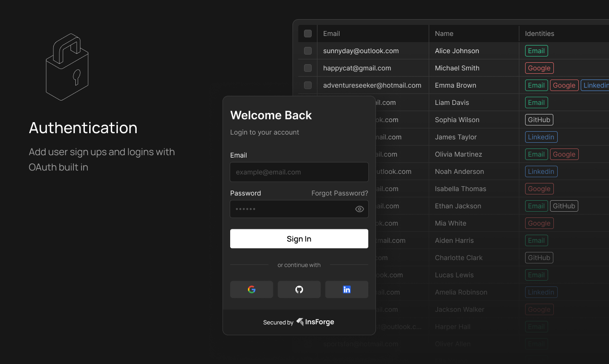This screenshot has width=609, height=364.
Task: Toggle password visibility with the eye icon
Action: pos(360,209)
